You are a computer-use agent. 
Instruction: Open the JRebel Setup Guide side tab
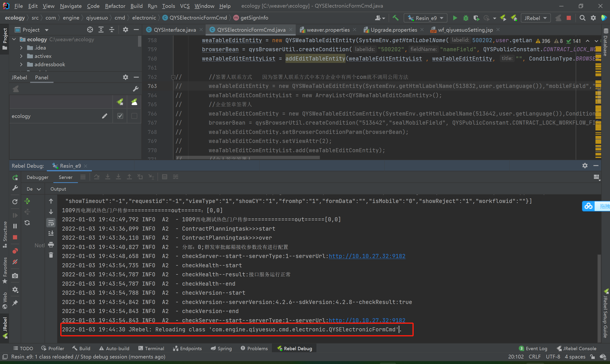click(x=605, y=313)
